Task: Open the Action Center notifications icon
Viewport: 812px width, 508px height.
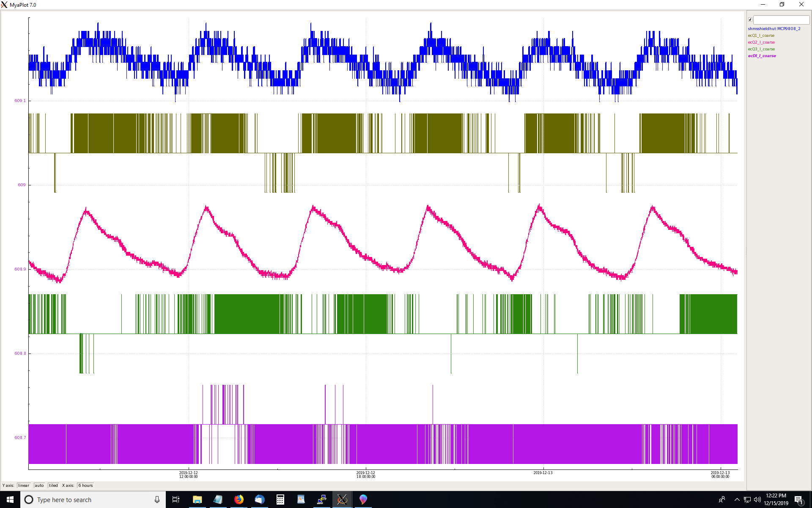Action: 798,500
